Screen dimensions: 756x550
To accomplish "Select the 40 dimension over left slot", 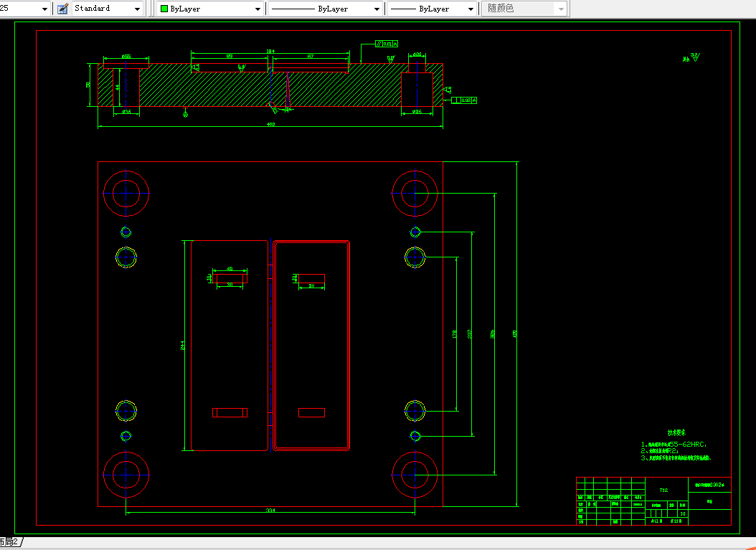I will [x=230, y=268].
